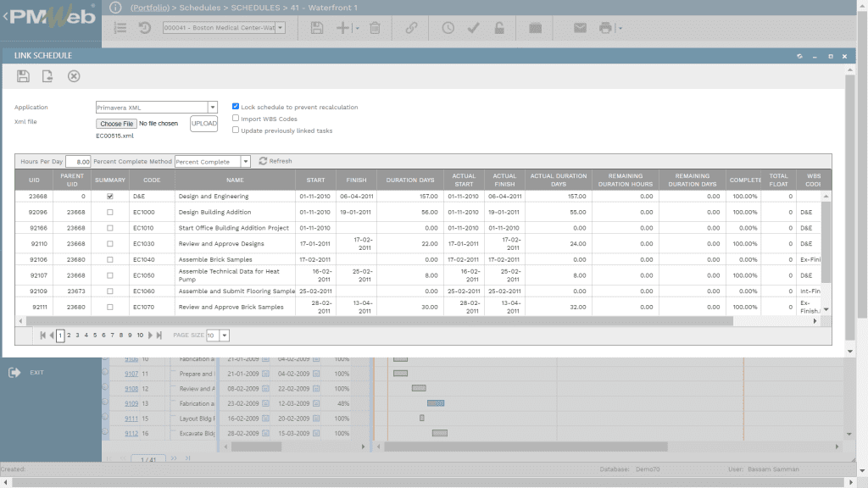
Task: Open the list view icon in main toolbar
Action: click(120, 28)
